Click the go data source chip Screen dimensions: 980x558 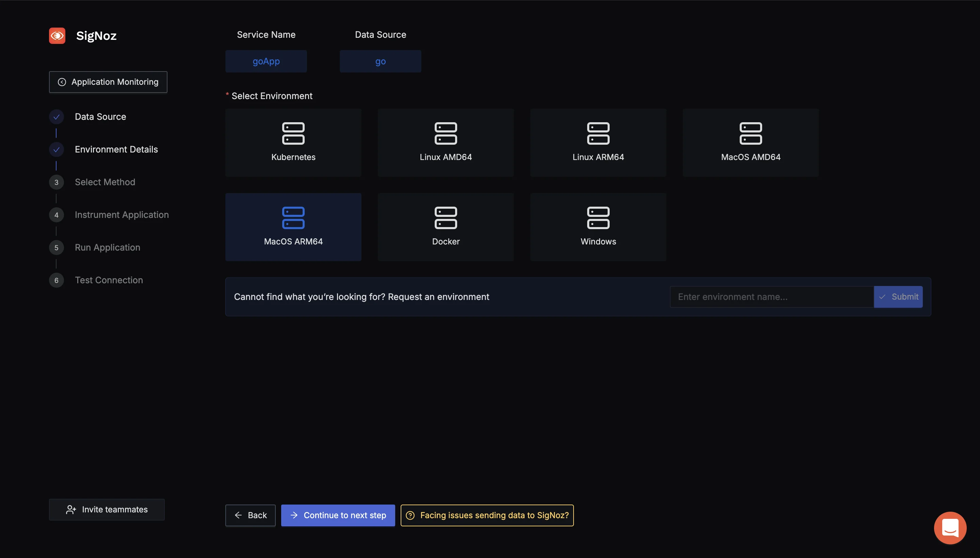tap(381, 61)
